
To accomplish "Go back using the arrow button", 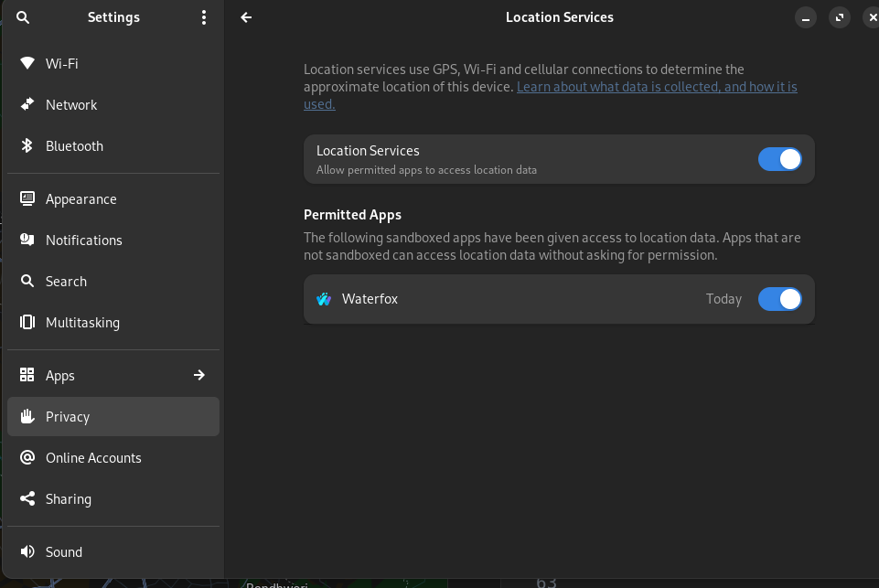I will coord(246,17).
